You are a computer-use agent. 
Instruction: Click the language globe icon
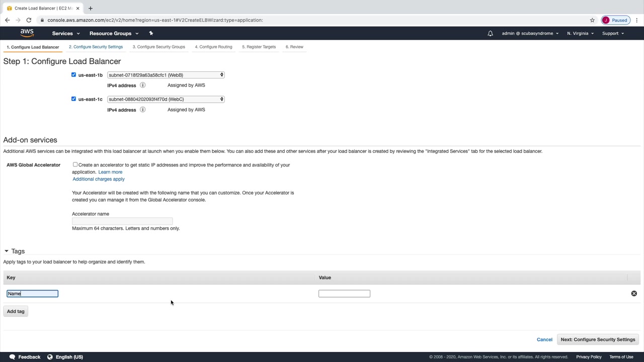[50, 357]
